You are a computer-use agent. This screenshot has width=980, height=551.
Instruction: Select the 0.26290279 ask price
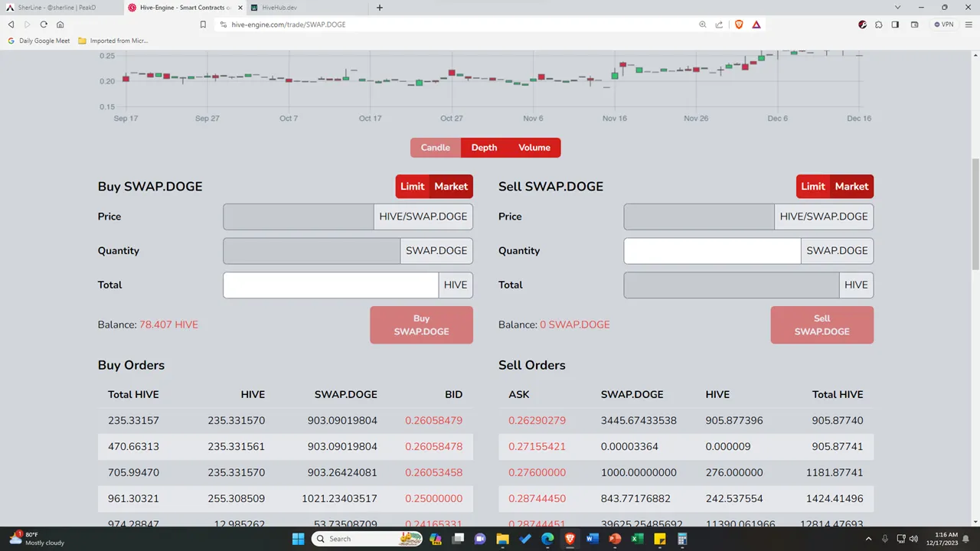537,420
